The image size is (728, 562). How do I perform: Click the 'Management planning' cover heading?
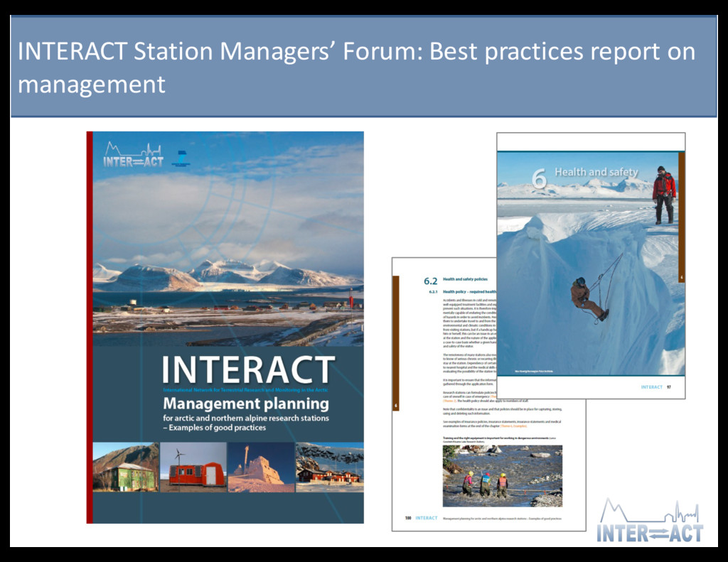245,404
